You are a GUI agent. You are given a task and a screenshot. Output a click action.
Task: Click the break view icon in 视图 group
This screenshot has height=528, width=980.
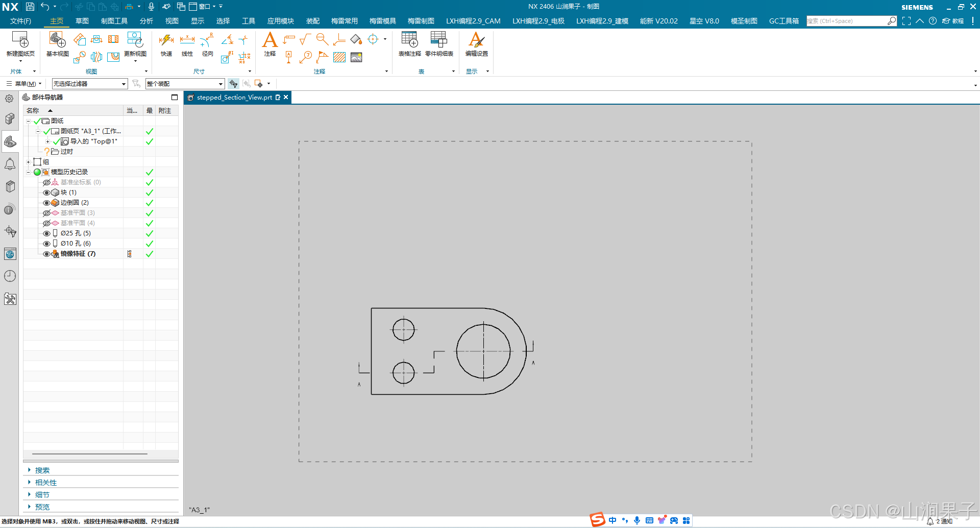click(x=96, y=57)
